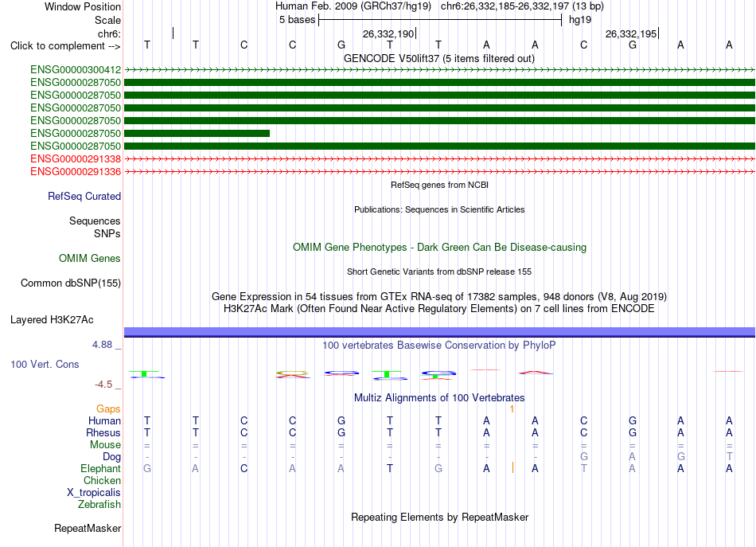The height and width of the screenshot is (547, 756).
Task: Open 'Publications: Sequences in Scientific Articles' title
Action: (439, 209)
